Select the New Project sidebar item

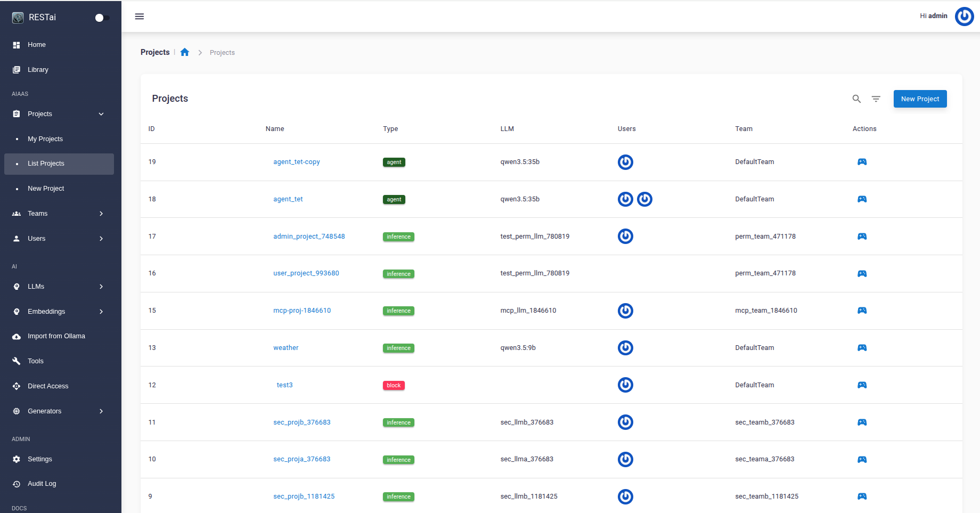[x=59, y=189]
